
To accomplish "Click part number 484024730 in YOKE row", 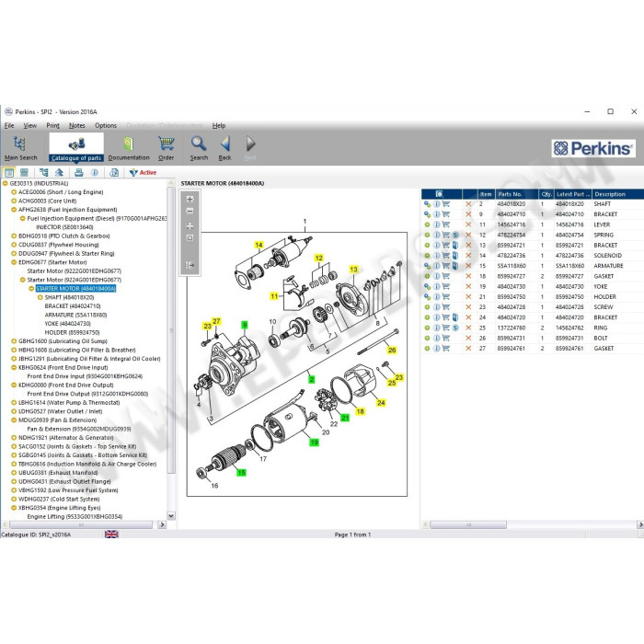I will click(x=511, y=287).
